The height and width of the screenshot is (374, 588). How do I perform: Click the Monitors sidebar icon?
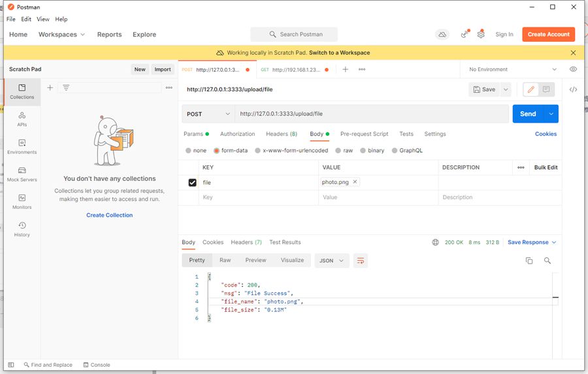coord(22,201)
